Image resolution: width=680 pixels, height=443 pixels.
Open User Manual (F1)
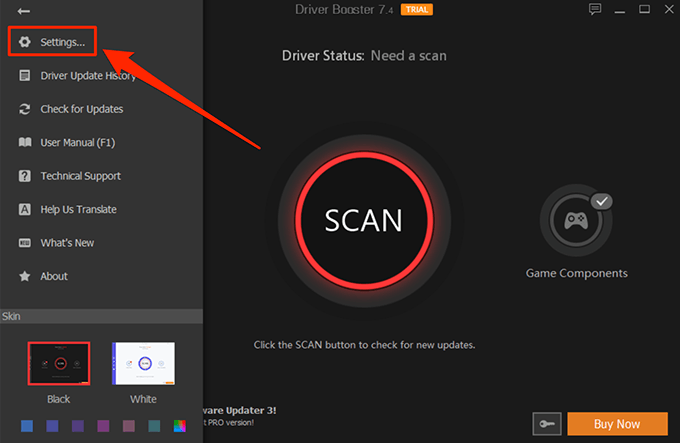tap(78, 143)
